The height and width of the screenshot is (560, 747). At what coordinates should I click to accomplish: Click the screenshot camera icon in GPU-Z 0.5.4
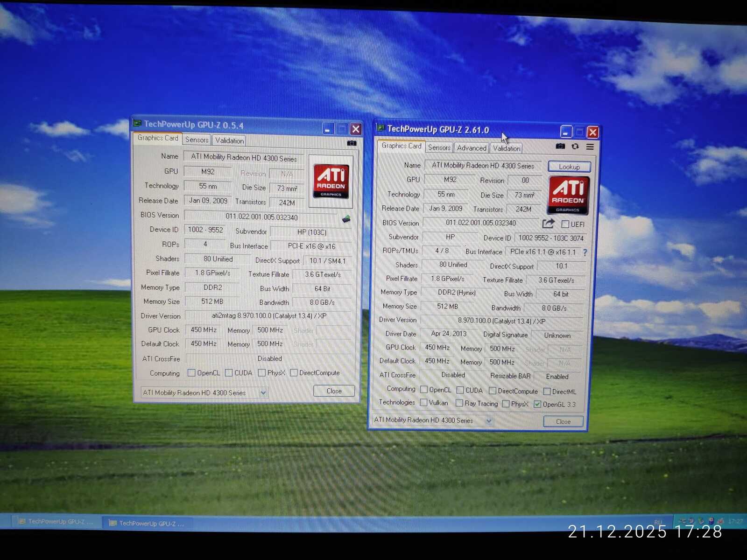click(x=352, y=143)
